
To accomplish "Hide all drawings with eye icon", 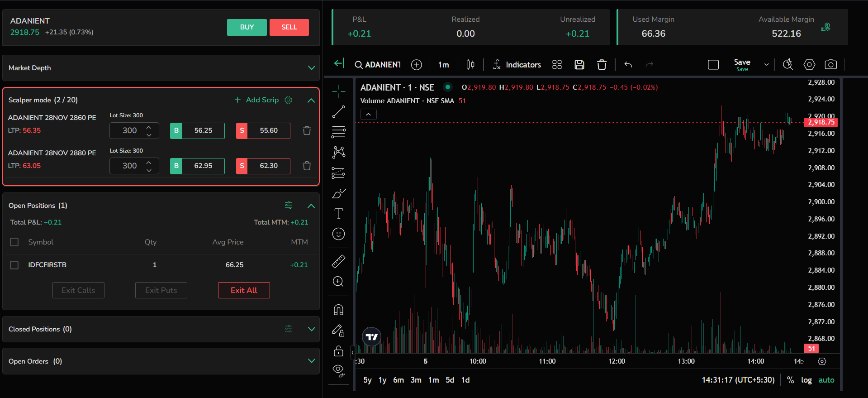I will click(x=338, y=371).
